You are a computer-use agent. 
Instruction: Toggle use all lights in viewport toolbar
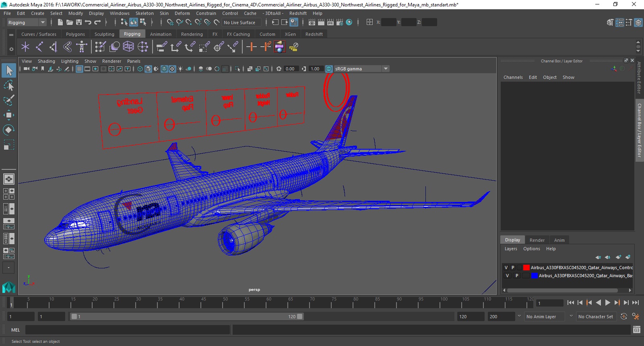click(180, 69)
